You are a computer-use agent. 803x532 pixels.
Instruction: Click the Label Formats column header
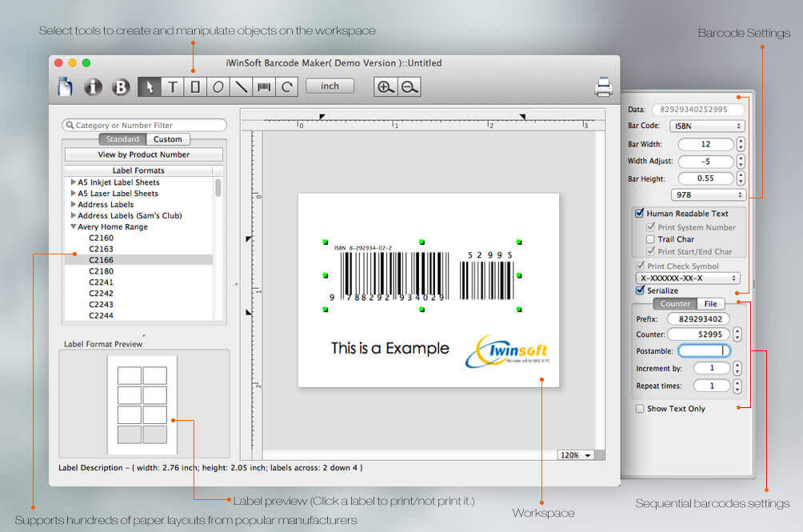click(x=138, y=170)
